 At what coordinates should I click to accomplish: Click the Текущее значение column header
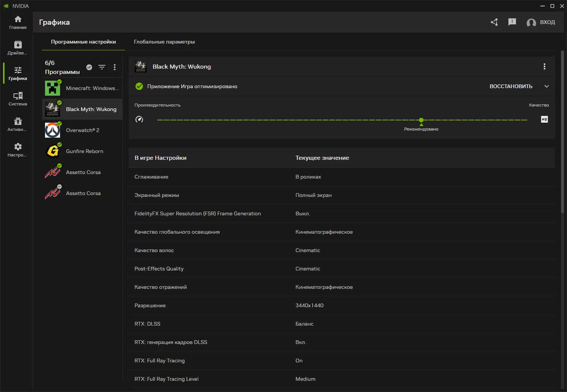(322, 158)
